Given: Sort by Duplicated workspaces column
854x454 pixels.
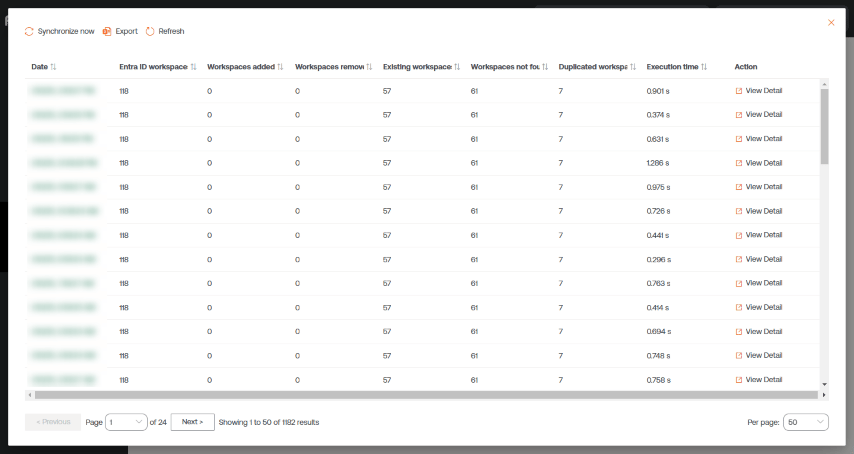Looking at the screenshot, I should click(632, 67).
